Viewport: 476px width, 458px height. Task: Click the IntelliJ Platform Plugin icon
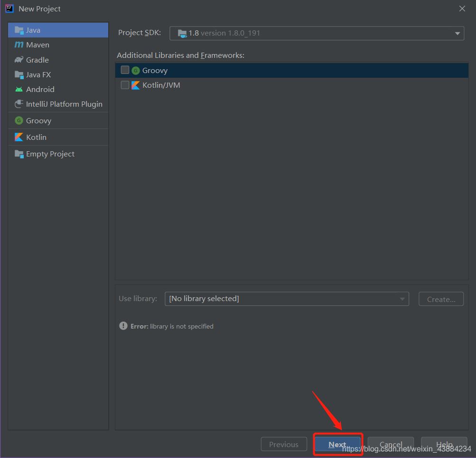(19, 104)
